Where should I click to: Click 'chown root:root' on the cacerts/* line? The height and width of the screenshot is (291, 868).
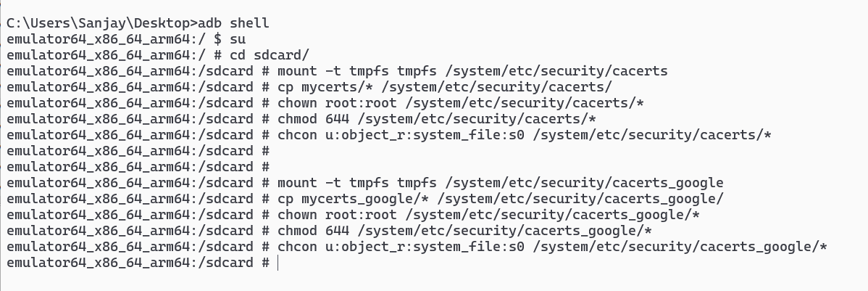point(337,103)
